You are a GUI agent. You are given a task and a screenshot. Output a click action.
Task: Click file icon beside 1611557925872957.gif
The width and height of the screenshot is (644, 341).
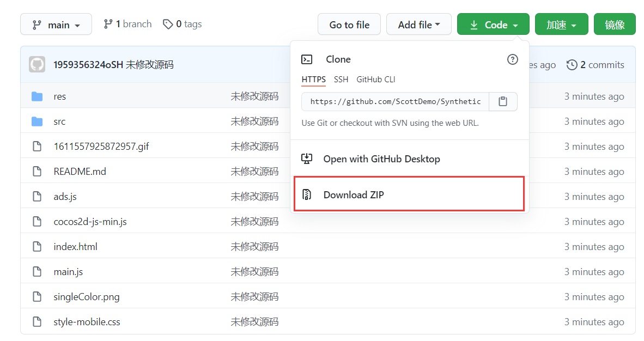(x=37, y=147)
